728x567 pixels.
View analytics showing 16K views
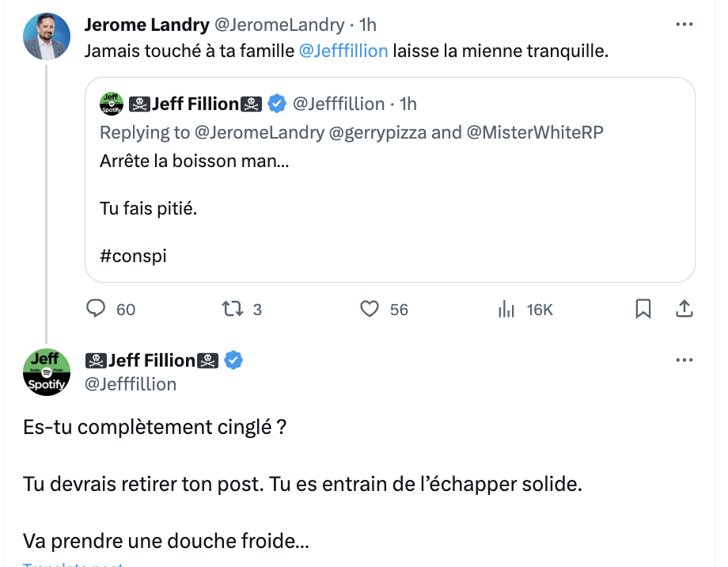[506, 309]
